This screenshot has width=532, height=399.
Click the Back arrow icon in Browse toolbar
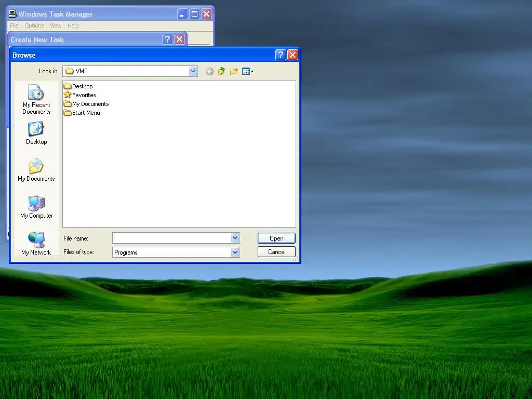point(210,71)
